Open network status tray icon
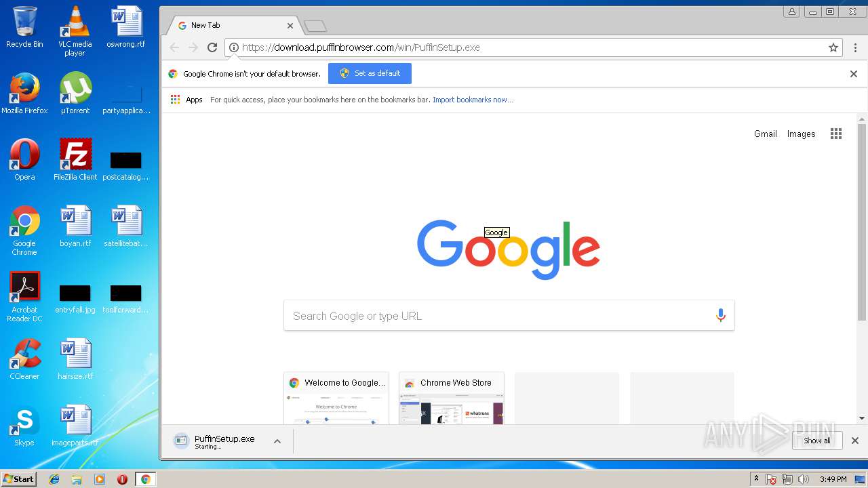Viewport: 868px width, 488px height. 787,479
